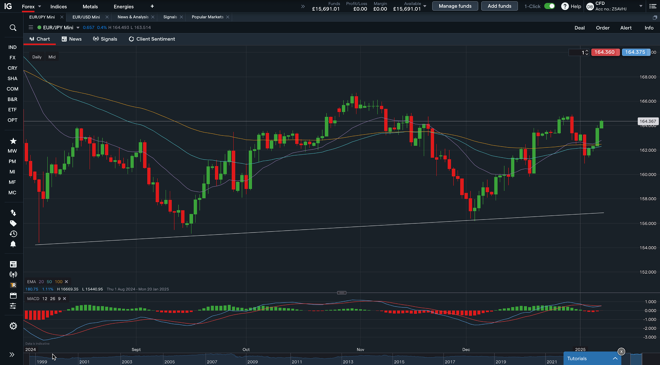Image resolution: width=660 pixels, height=365 pixels.
Task: Change the Daily timeframe selector
Action: (37, 57)
